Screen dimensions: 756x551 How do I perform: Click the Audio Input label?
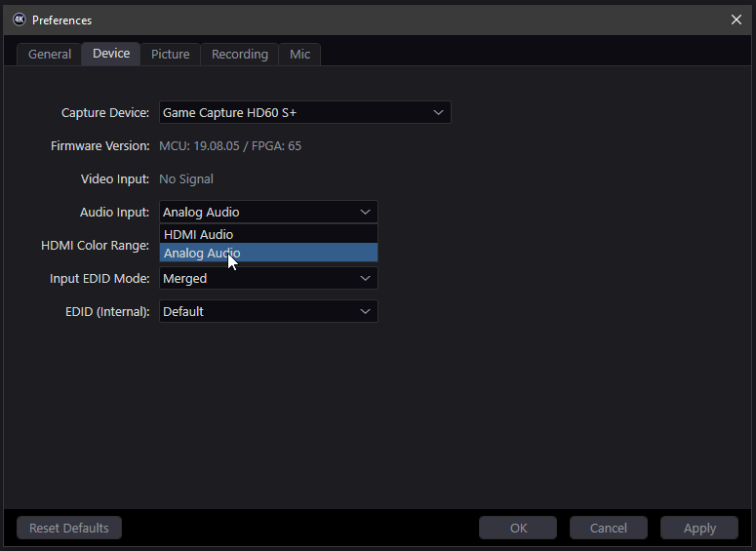114,212
